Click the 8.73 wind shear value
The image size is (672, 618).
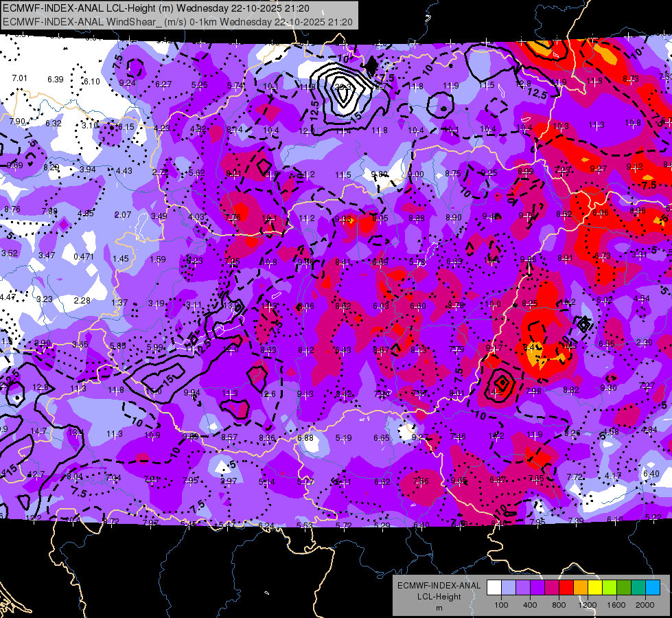point(631,78)
